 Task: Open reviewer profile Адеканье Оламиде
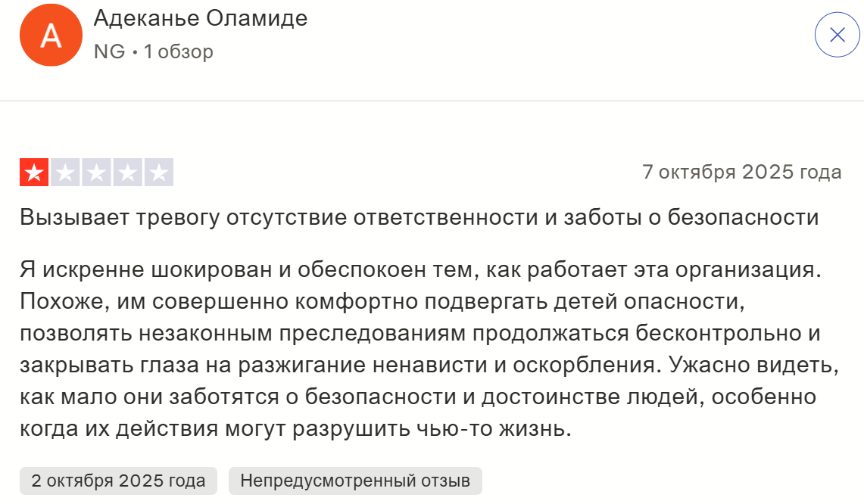200,18
